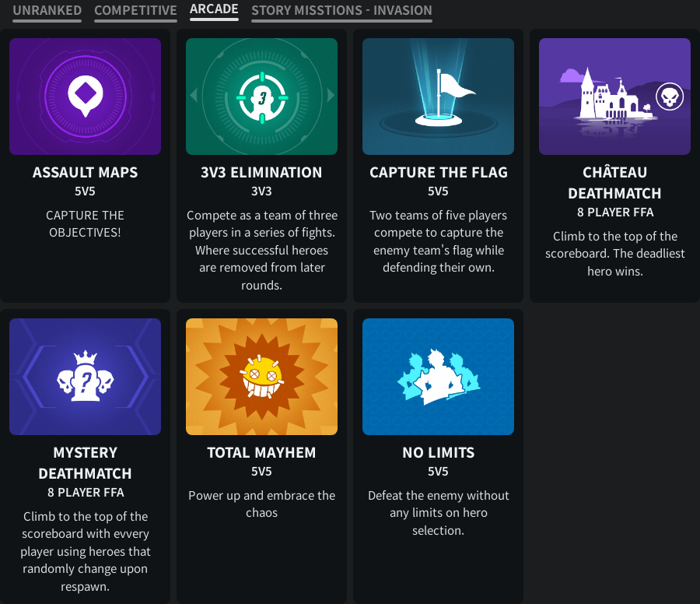Open the Total Mayhem title
The height and width of the screenshot is (604, 700).
point(261,452)
